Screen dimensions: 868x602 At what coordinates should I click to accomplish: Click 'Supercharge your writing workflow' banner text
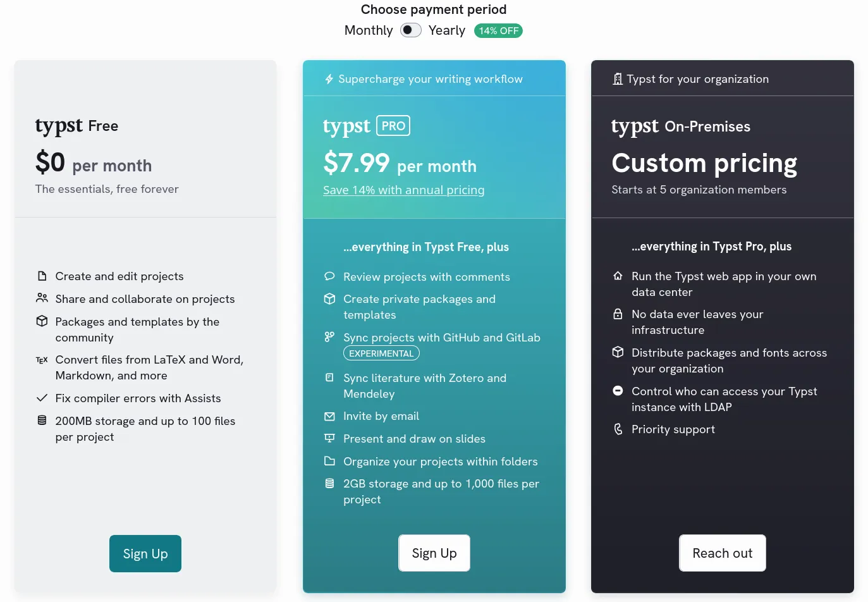pos(431,79)
